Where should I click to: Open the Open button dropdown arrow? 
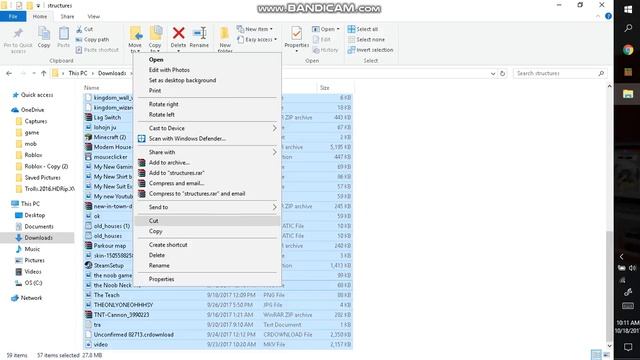[338, 29]
